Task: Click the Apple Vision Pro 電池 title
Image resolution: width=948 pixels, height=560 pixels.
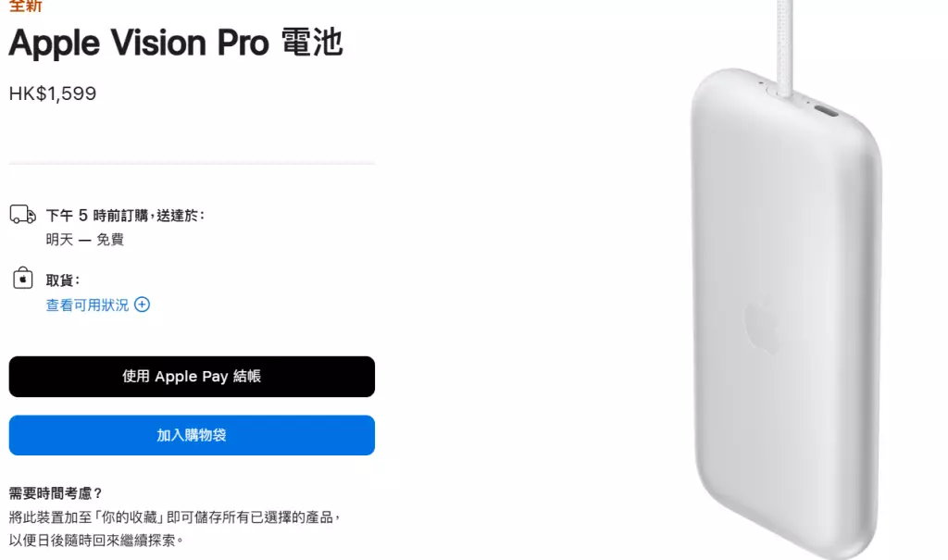Action: coord(176,44)
